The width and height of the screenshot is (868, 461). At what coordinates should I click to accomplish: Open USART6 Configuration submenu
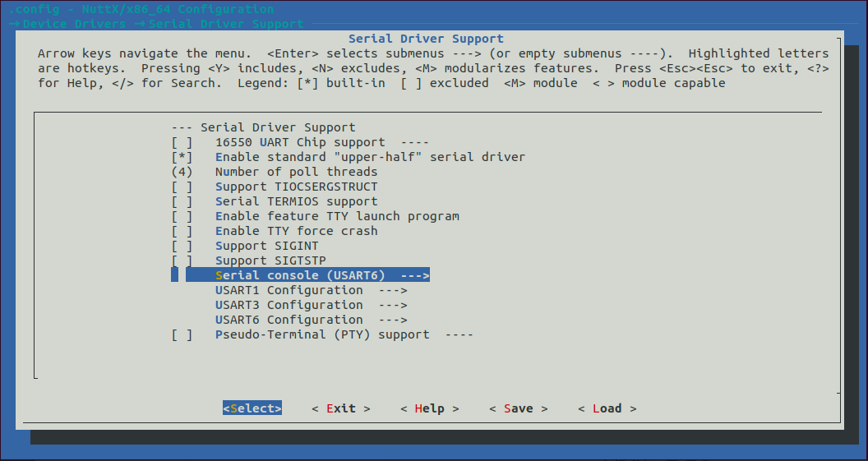(311, 320)
